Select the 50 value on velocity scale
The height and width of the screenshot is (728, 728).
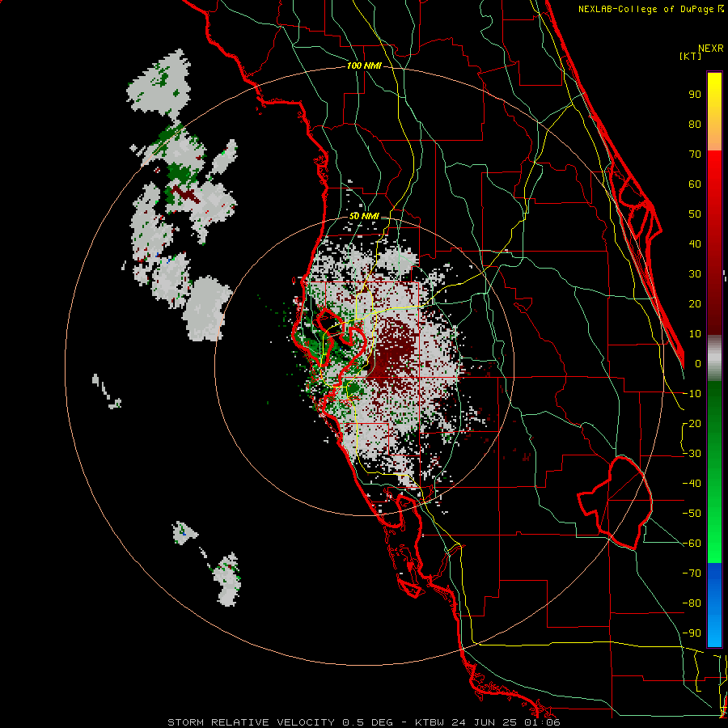(x=695, y=214)
